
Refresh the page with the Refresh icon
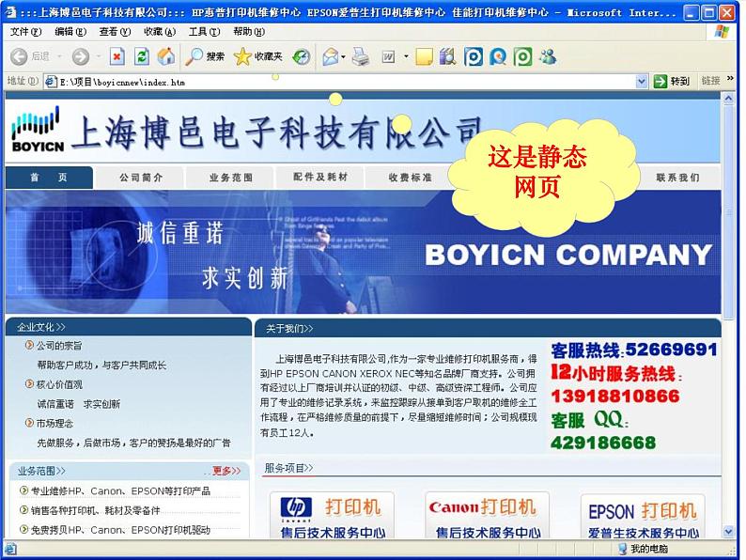point(141,57)
